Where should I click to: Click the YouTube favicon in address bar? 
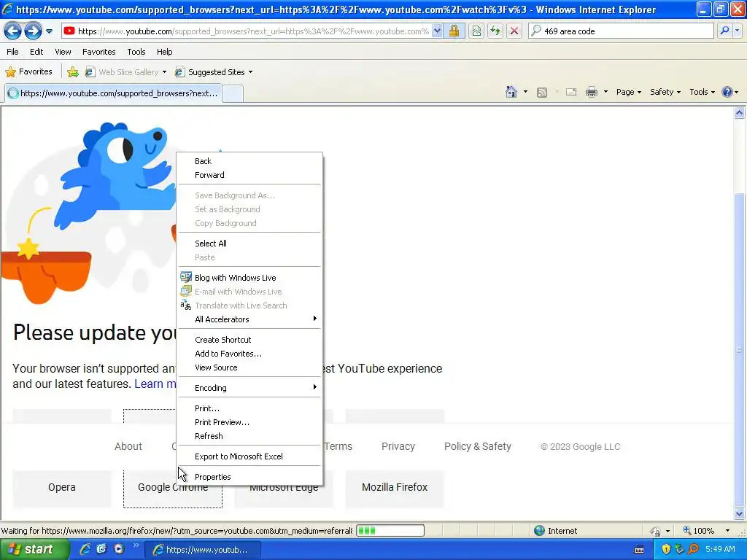[x=69, y=31]
